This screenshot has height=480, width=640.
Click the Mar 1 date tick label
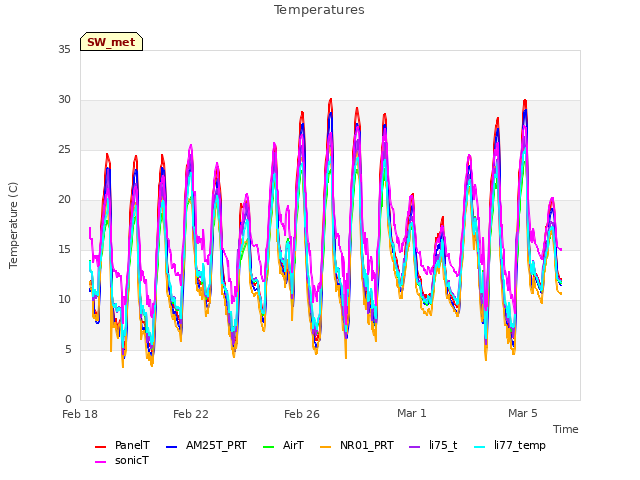coord(412,413)
